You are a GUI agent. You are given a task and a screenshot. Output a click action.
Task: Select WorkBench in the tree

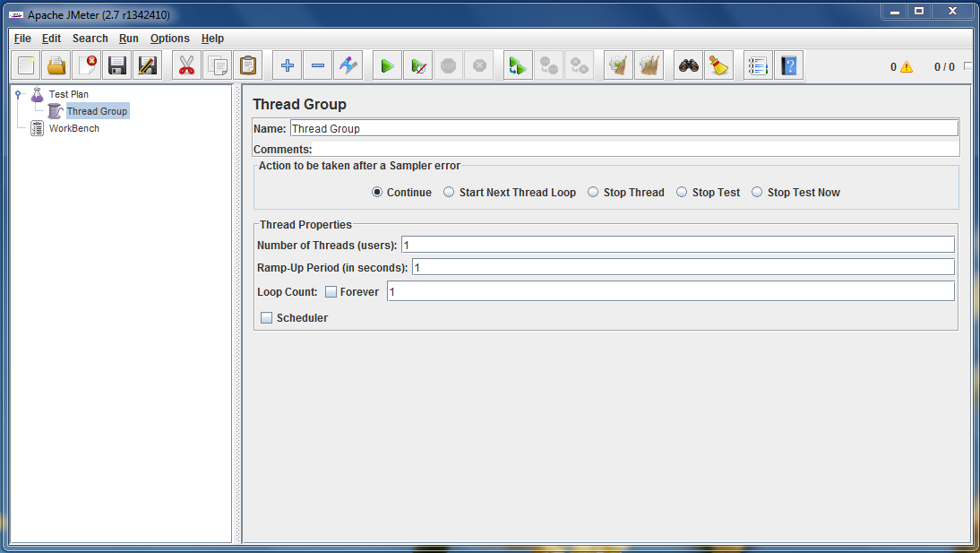(x=74, y=128)
